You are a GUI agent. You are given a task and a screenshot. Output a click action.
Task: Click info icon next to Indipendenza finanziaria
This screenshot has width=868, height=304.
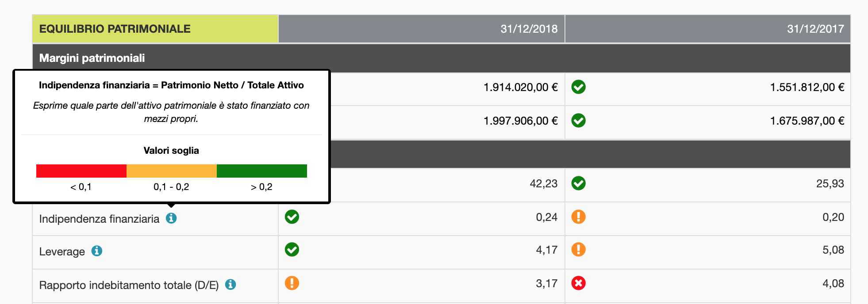point(171,218)
